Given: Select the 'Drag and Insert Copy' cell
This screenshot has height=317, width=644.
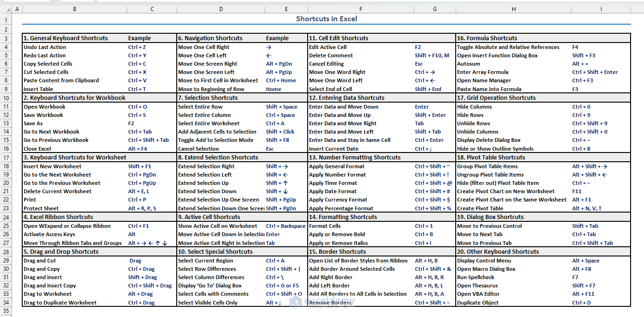Looking at the screenshot, I should (74, 286).
